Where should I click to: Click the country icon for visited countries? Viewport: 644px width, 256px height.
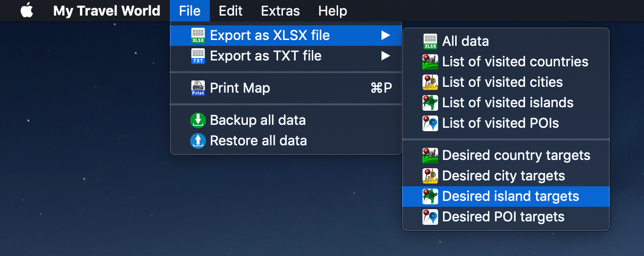pyautogui.click(x=430, y=62)
